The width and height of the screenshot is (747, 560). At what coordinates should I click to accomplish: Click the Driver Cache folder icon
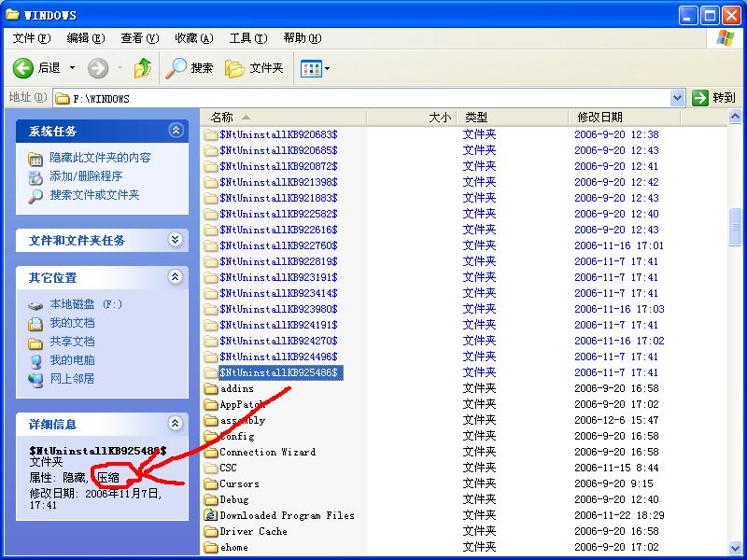(x=211, y=531)
